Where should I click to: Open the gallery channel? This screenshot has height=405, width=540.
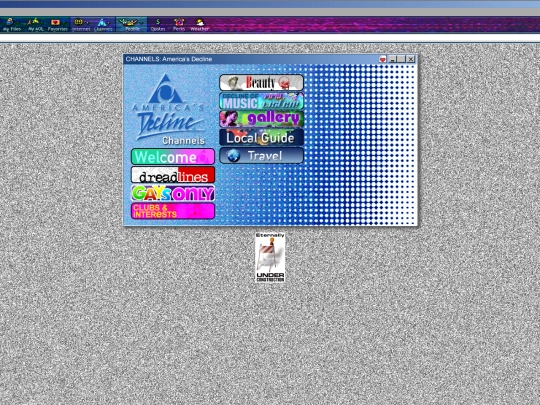[x=261, y=119]
